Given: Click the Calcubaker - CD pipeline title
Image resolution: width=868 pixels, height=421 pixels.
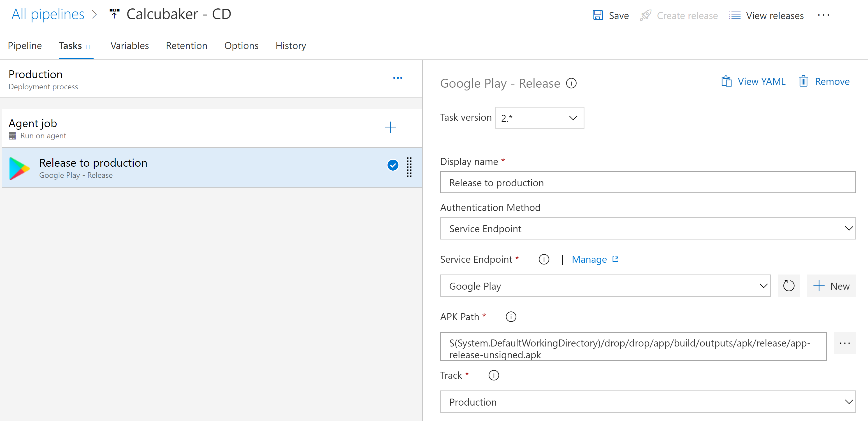Looking at the screenshot, I should coord(178,14).
